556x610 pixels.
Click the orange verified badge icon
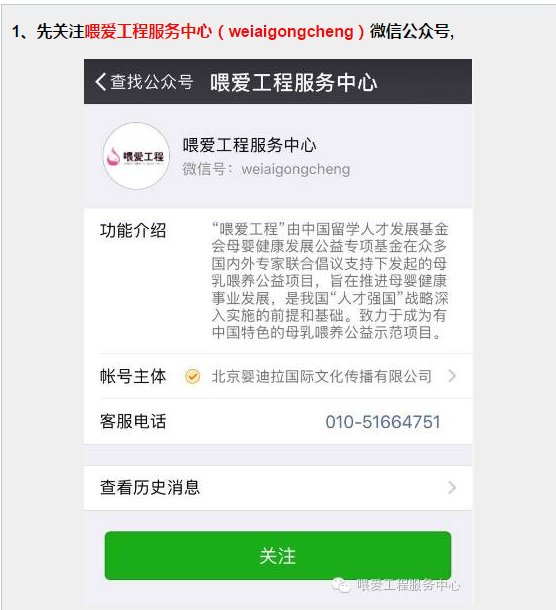[192, 376]
